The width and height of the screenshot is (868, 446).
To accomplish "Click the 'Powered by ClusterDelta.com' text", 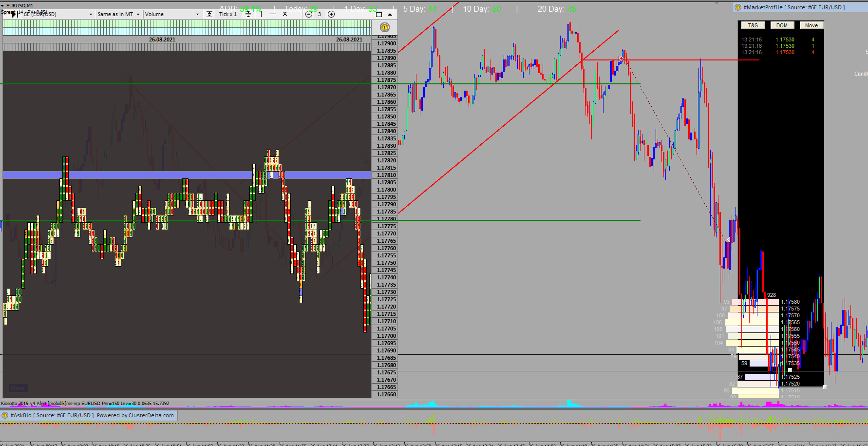I will click(x=135, y=415).
